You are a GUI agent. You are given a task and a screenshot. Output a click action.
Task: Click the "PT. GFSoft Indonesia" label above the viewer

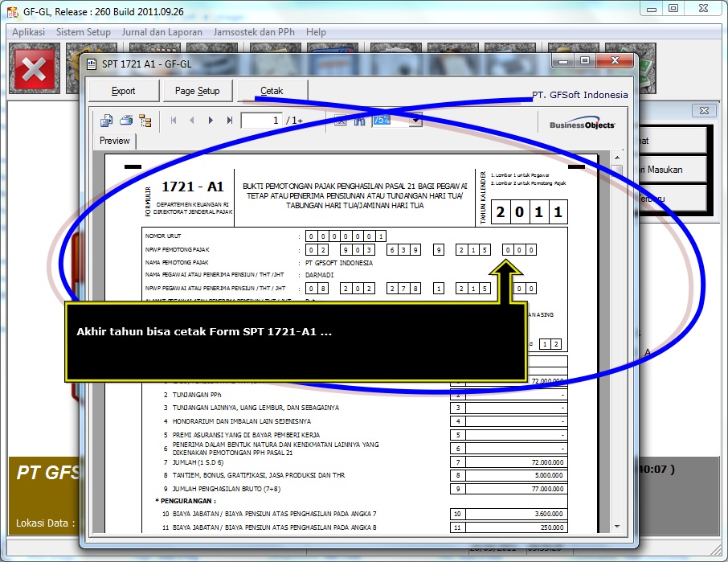tap(580, 95)
